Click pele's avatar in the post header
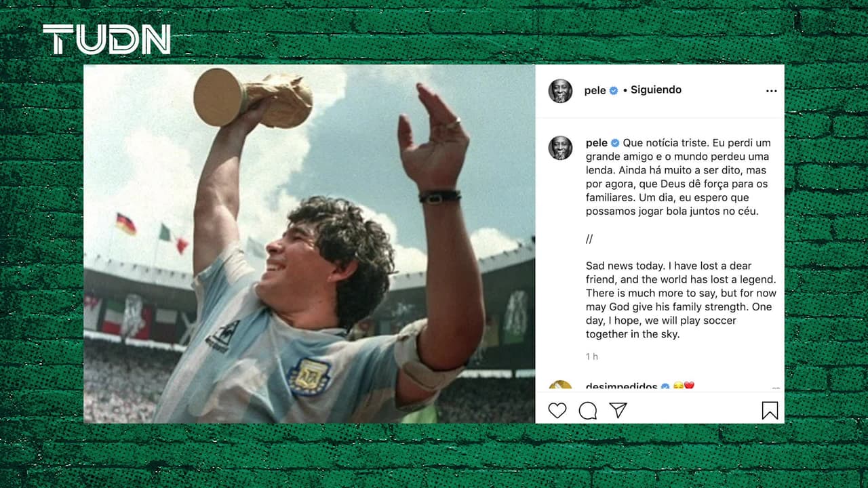 560,91
